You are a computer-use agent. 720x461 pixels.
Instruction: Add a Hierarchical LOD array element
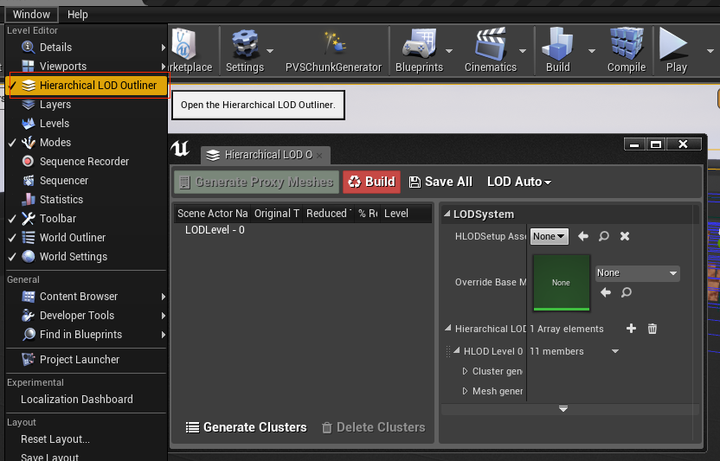tap(631, 328)
